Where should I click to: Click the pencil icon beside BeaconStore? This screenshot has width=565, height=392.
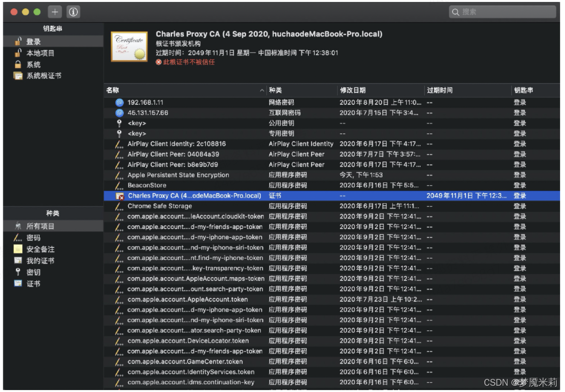[x=119, y=185]
